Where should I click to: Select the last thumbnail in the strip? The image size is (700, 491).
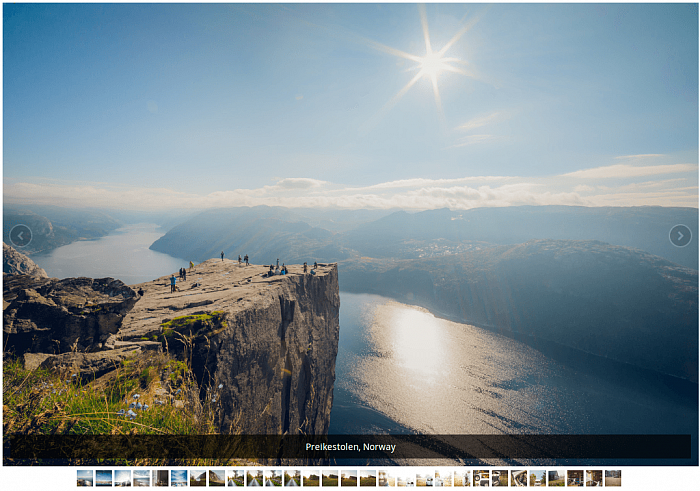[x=612, y=478]
